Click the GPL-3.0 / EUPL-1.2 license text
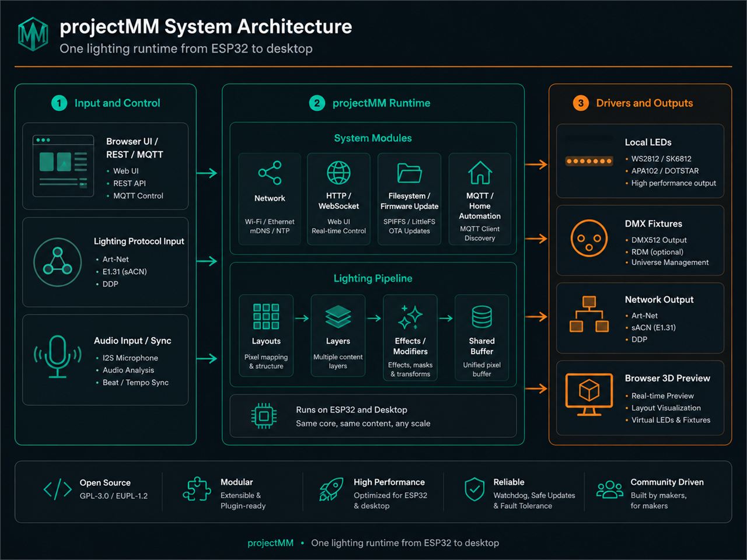This screenshot has height=560, width=747. click(114, 496)
